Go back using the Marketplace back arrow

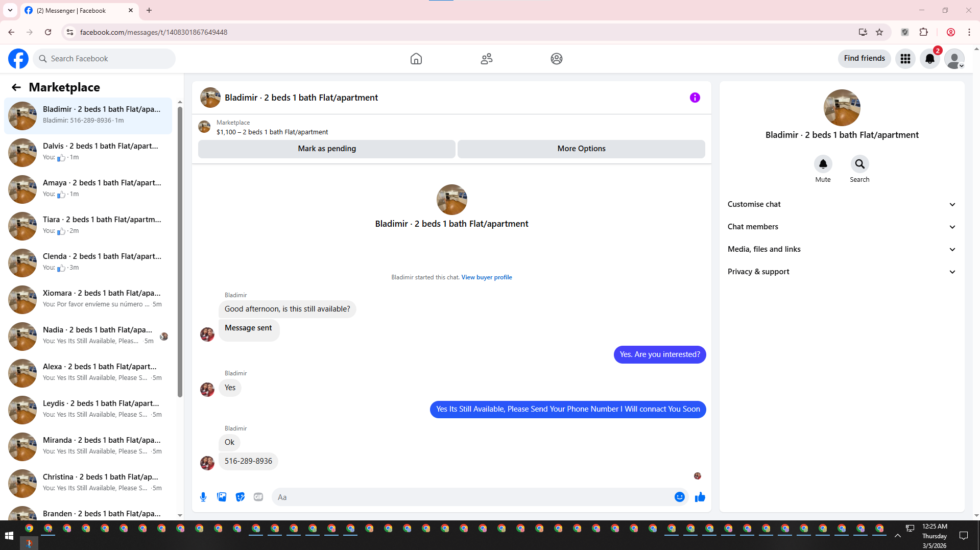16,87
